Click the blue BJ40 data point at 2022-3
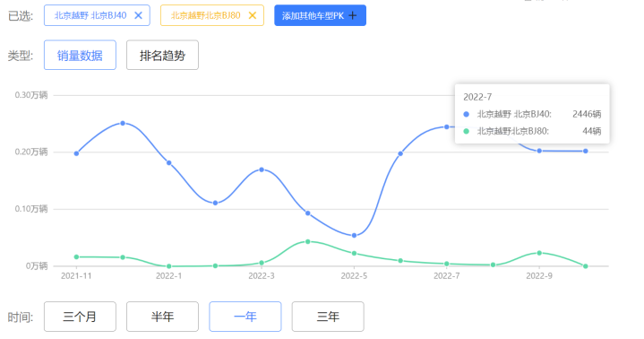This screenshot has width=644, height=339. click(x=262, y=169)
